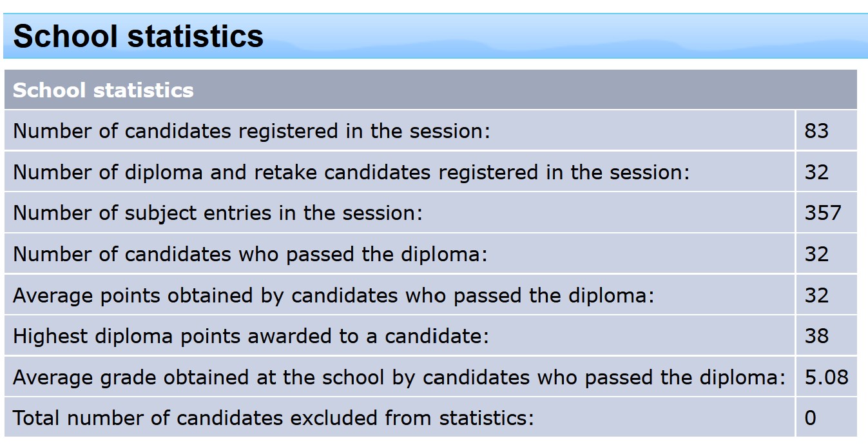Select 'Number of candidates who passed the diploma' label
Image resolution: width=868 pixels, height=445 pixels.
250,254
